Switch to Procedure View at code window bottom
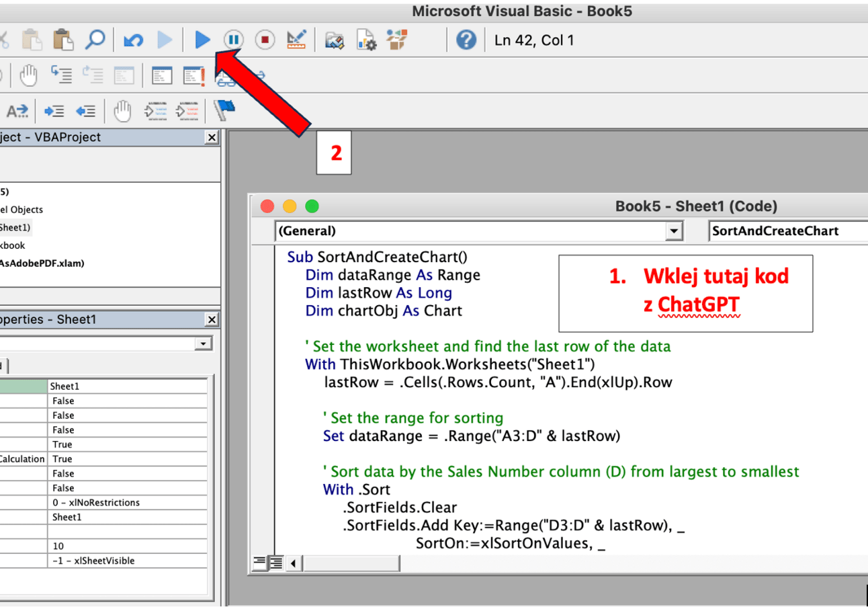The image size is (868, 609). pos(259,563)
